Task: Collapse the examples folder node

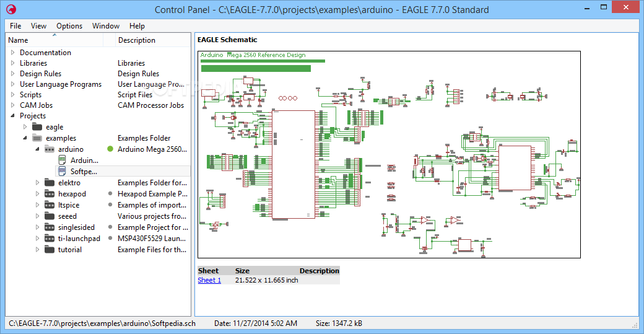Action: (25, 138)
